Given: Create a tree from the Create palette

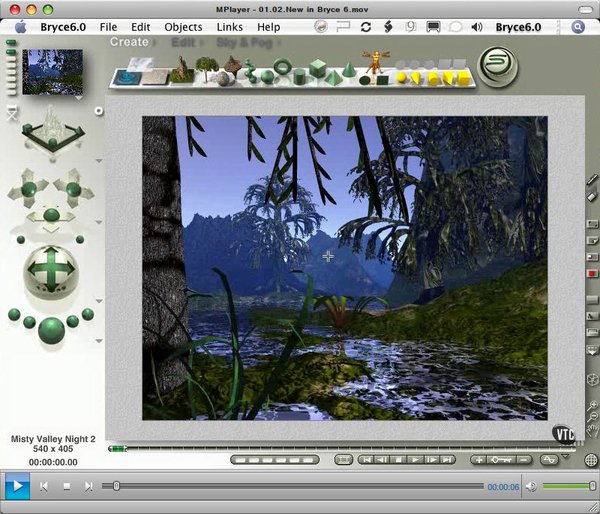Looking at the screenshot, I should tap(207, 69).
